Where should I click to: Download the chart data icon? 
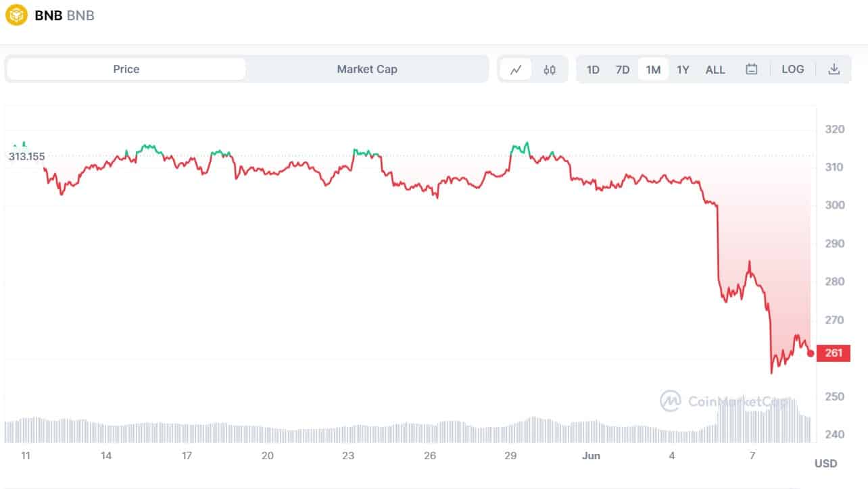coord(834,69)
